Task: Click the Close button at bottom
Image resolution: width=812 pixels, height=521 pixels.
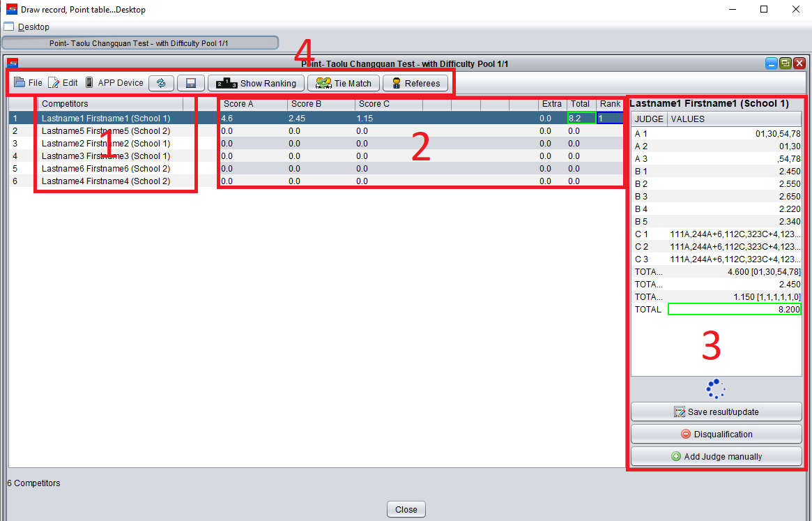Action: 406,510
